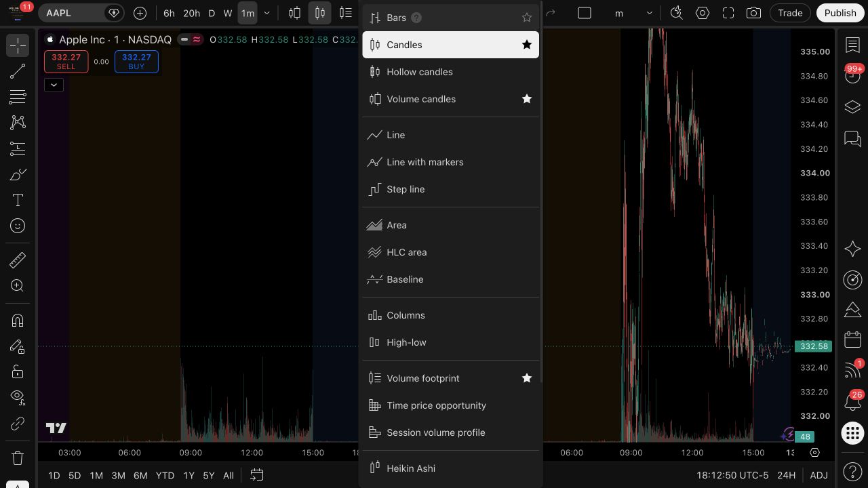Click the 332.27 SELL button

[x=66, y=62]
